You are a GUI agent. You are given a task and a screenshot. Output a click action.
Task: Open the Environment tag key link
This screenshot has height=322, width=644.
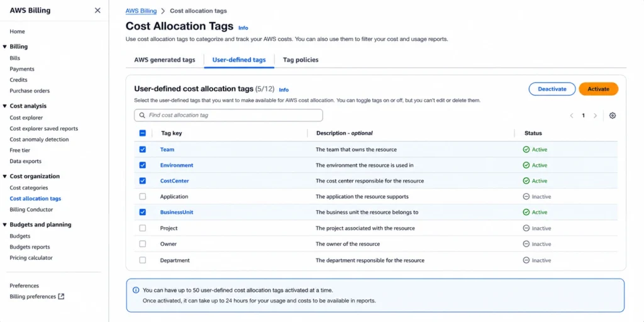click(x=177, y=165)
